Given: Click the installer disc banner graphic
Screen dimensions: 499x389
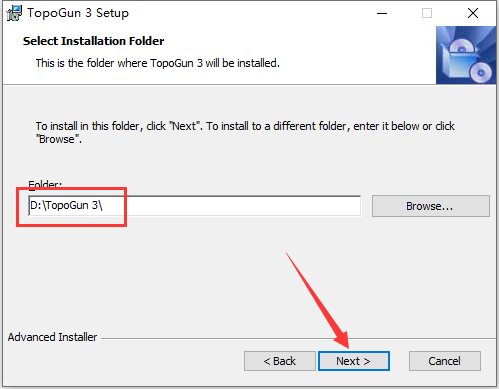Looking at the screenshot, I should (466, 55).
